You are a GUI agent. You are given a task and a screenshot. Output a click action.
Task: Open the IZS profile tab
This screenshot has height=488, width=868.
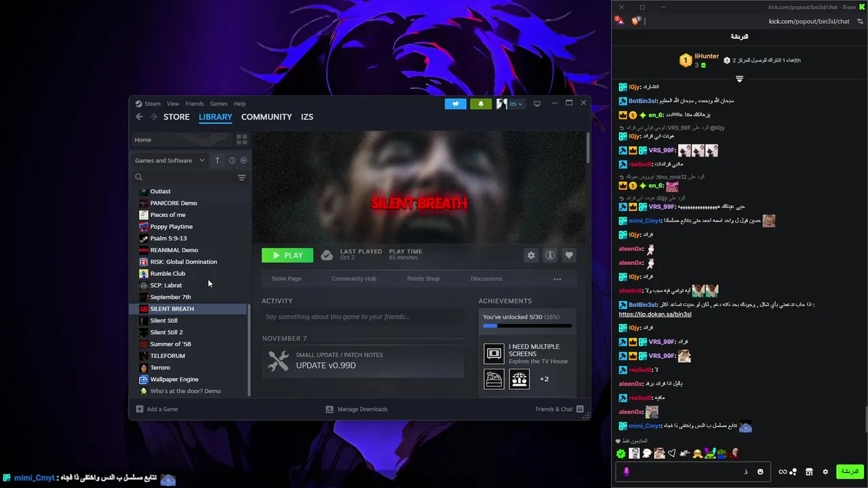307,117
